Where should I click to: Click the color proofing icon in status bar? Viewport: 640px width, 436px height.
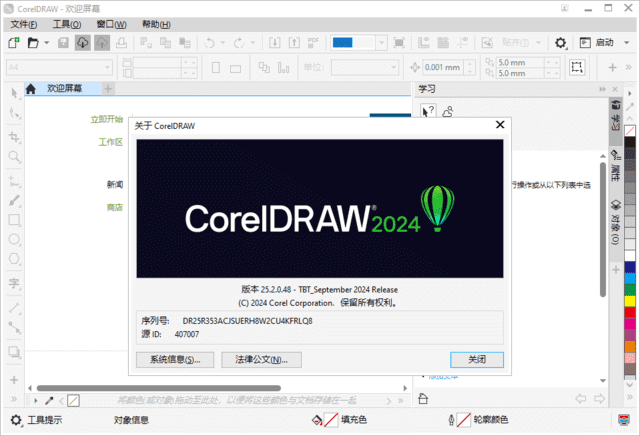click(x=624, y=420)
